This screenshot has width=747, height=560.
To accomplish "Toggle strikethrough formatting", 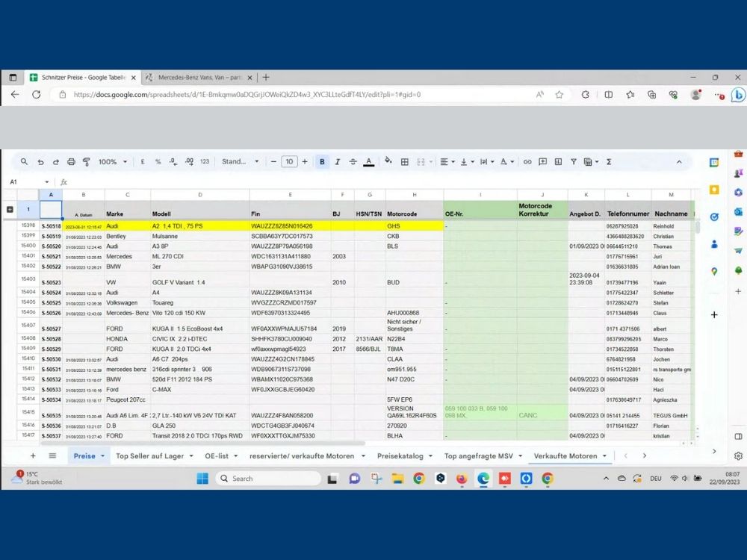I will coord(353,162).
